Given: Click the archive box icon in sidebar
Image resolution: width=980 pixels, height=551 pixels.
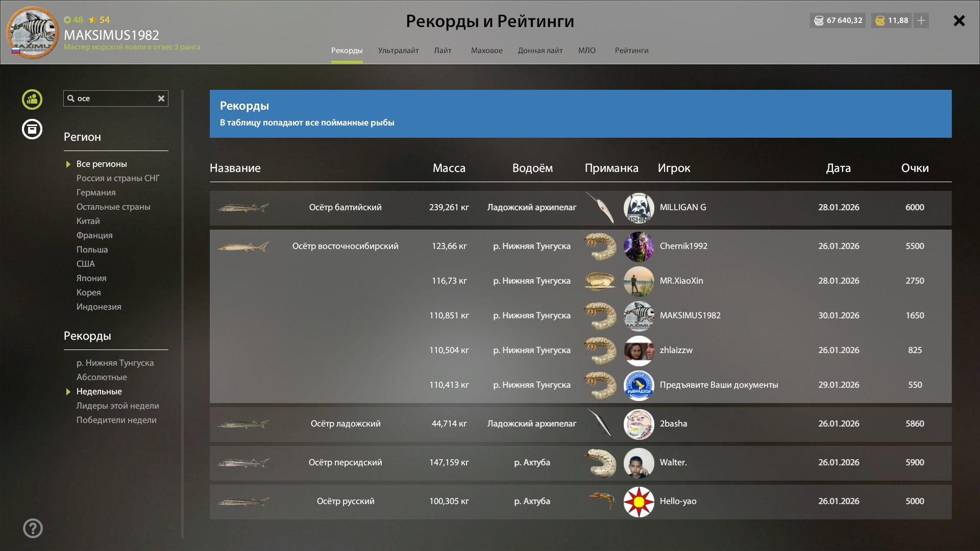Looking at the screenshot, I should pyautogui.click(x=32, y=129).
